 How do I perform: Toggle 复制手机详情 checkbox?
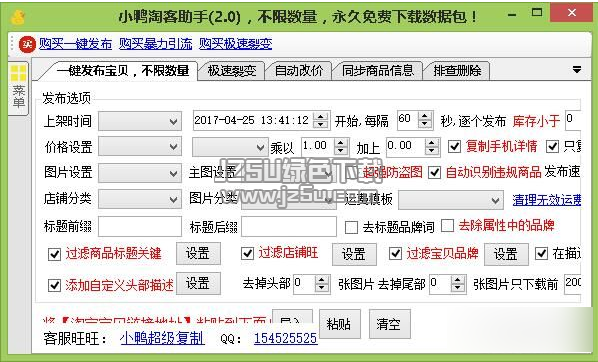point(454,146)
